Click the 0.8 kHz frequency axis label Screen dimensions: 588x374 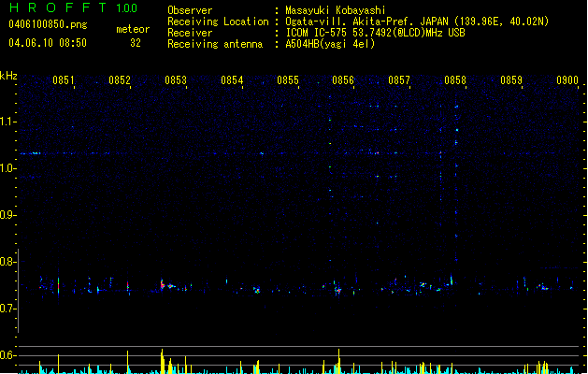coord(7,262)
